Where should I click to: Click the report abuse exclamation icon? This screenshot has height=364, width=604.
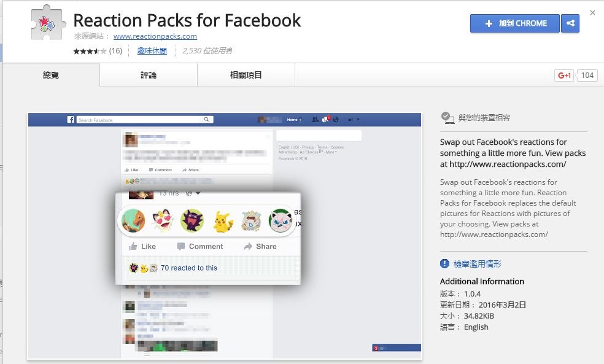(x=444, y=264)
